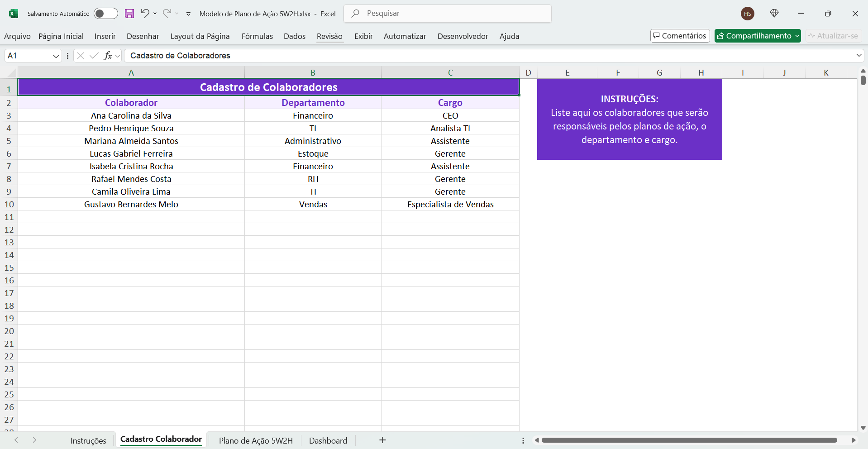Add a new sheet with plus icon

click(x=382, y=440)
